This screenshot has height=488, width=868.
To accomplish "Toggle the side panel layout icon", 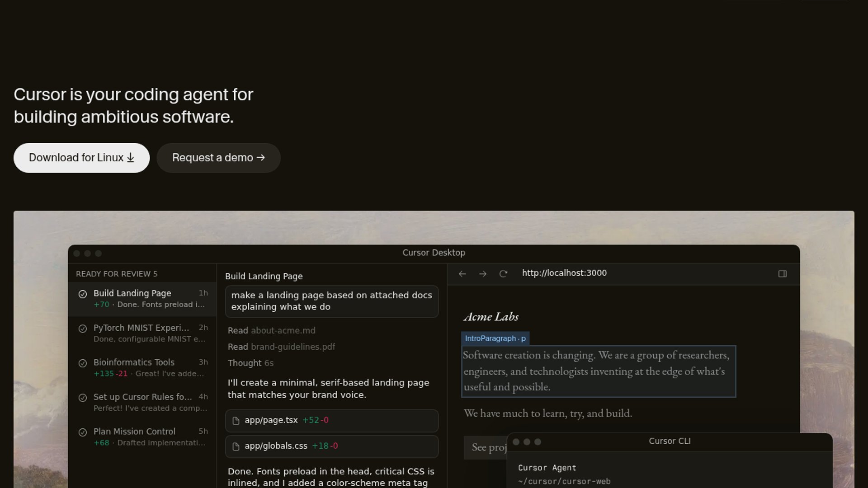I will [783, 274].
